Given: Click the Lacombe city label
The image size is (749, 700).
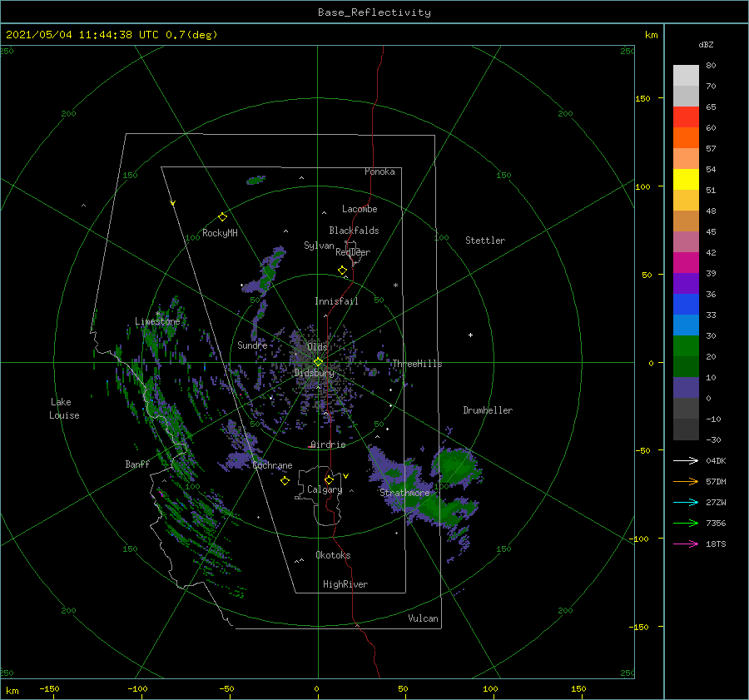Looking at the screenshot, I should point(360,209).
